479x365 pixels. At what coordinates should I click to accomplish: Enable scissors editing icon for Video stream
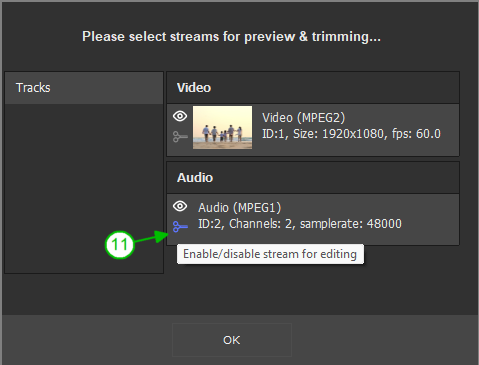pyautogui.click(x=180, y=137)
